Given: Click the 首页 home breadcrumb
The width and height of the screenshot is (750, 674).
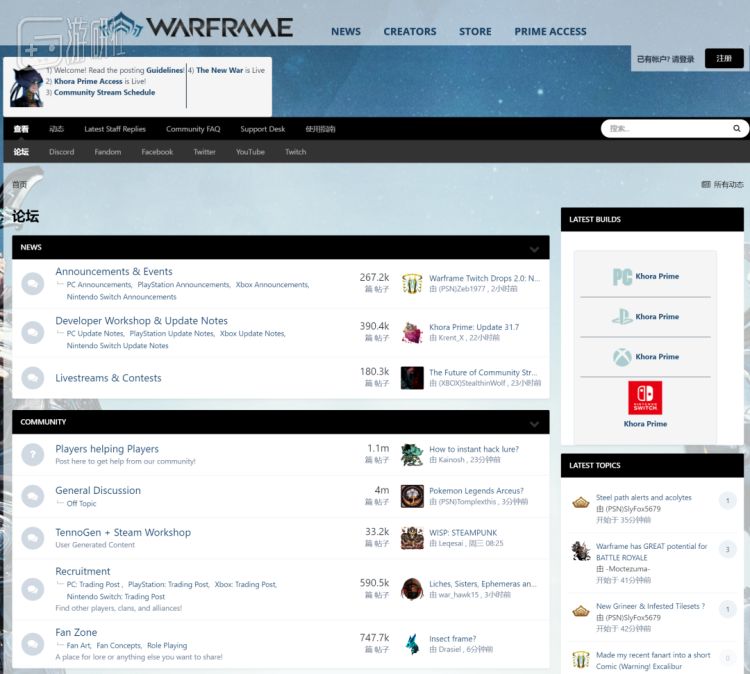Looking at the screenshot, I should coord(19,184).
